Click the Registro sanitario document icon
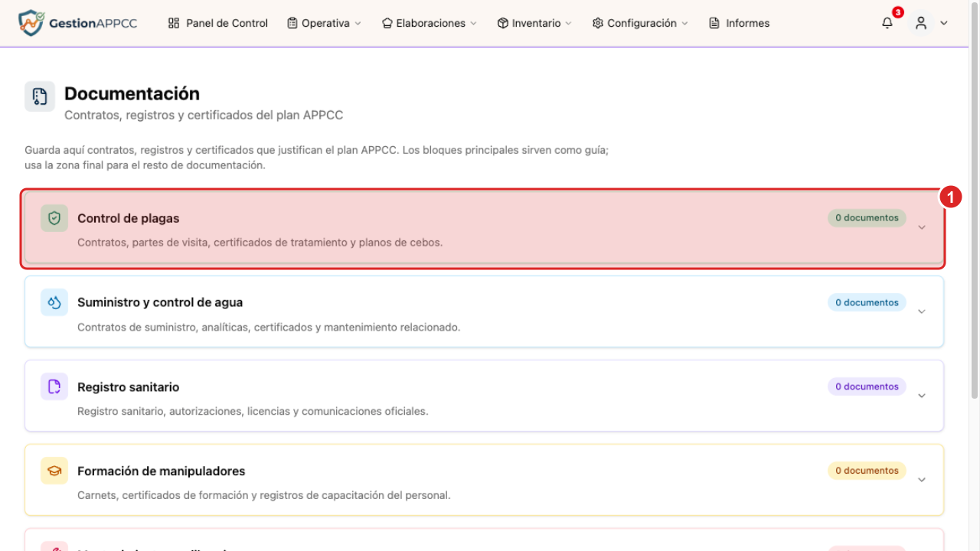Viewport: 980px width, 551px height. click(54, 386)
